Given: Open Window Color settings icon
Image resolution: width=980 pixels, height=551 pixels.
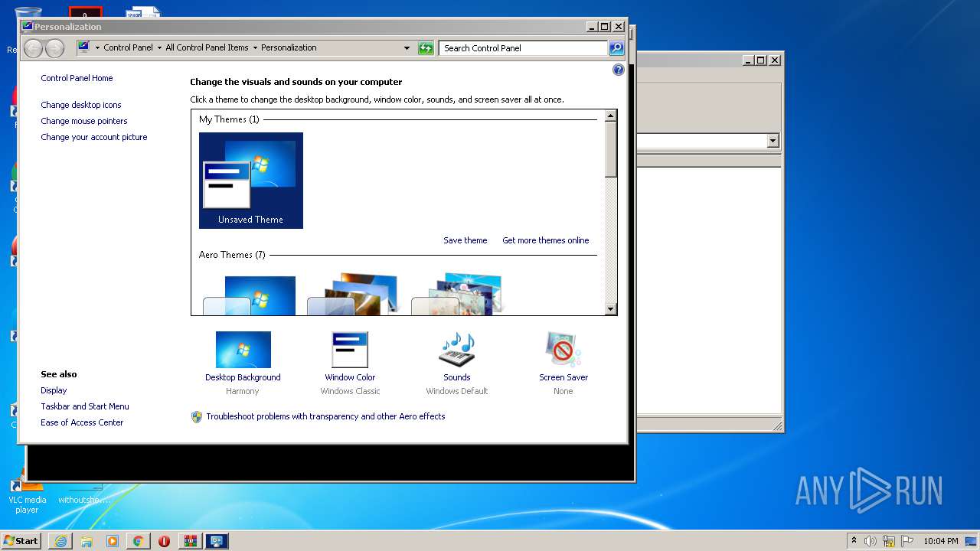Looking at the screenshot, I should [x=350, y=350].
